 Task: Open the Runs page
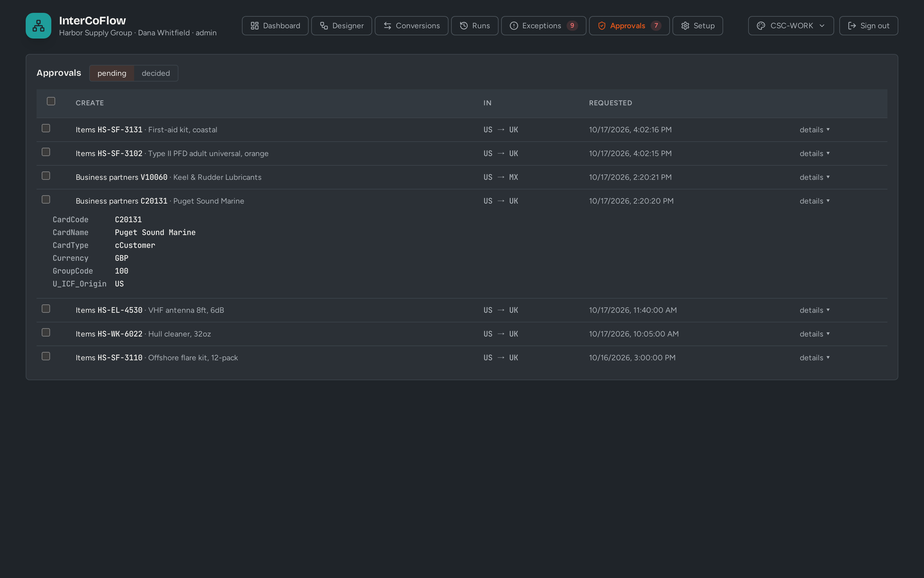pyautogui.click(x=475, y=26)
